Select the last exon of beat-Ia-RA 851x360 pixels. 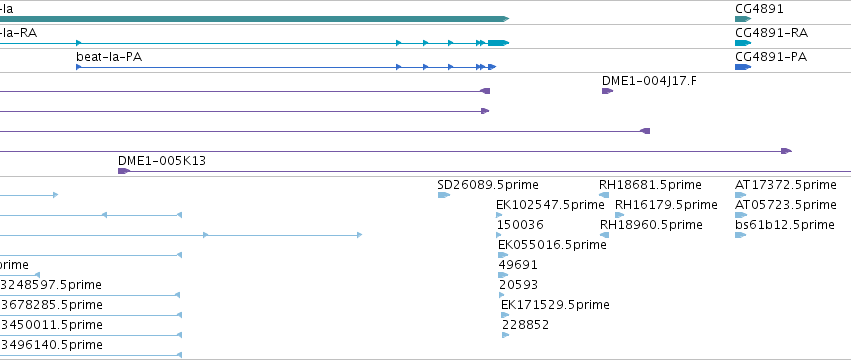click(498, 43)
